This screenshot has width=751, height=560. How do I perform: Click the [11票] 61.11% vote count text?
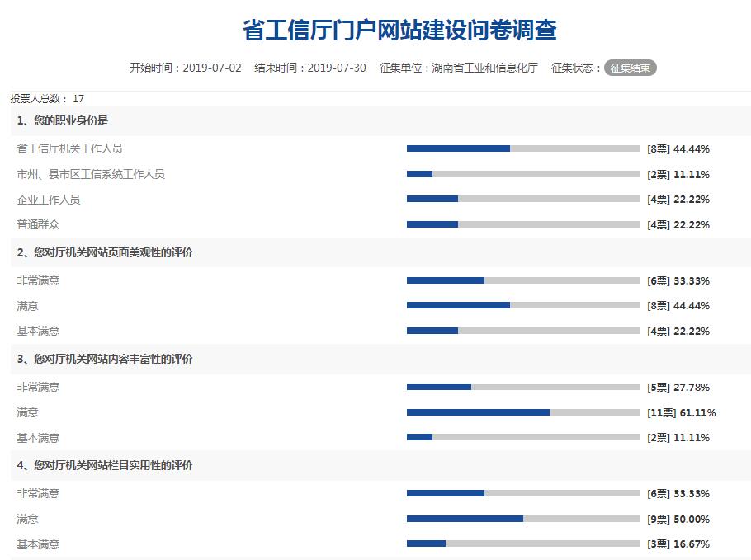tap(681, 412)
